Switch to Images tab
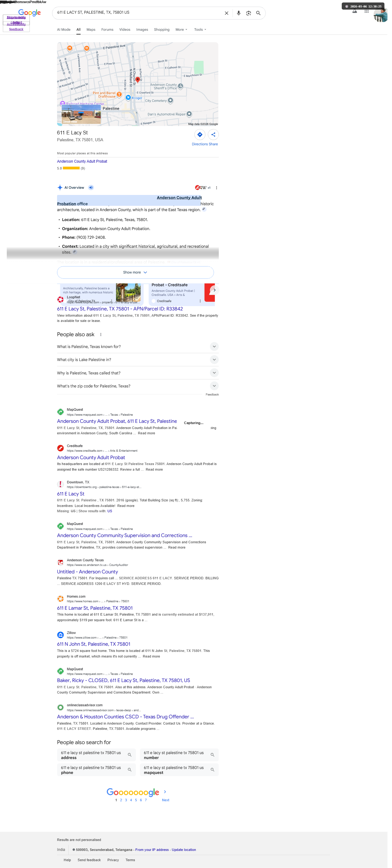This screenshot has width=392, height=868. point(142,30)
